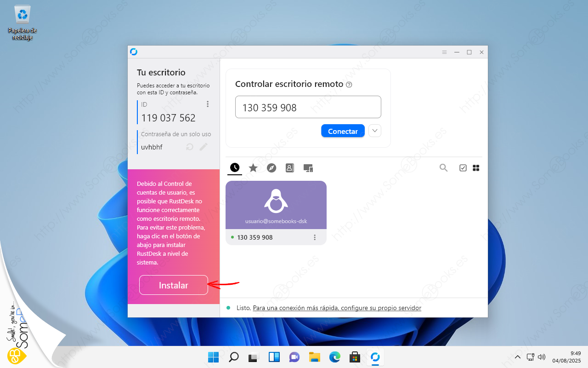Switch to the favorites star tab
The width and height of the screenshot is (588, 368).
pos(253,168)
